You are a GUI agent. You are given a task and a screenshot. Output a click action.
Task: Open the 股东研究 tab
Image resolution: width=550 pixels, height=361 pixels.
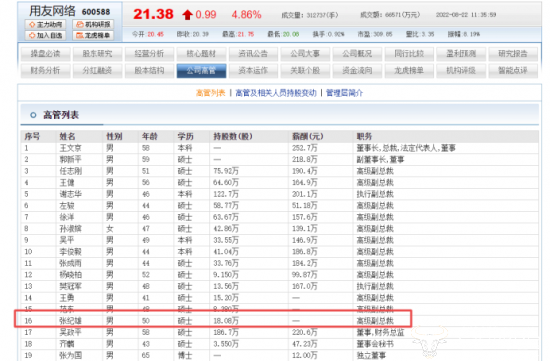coord(98,54)
